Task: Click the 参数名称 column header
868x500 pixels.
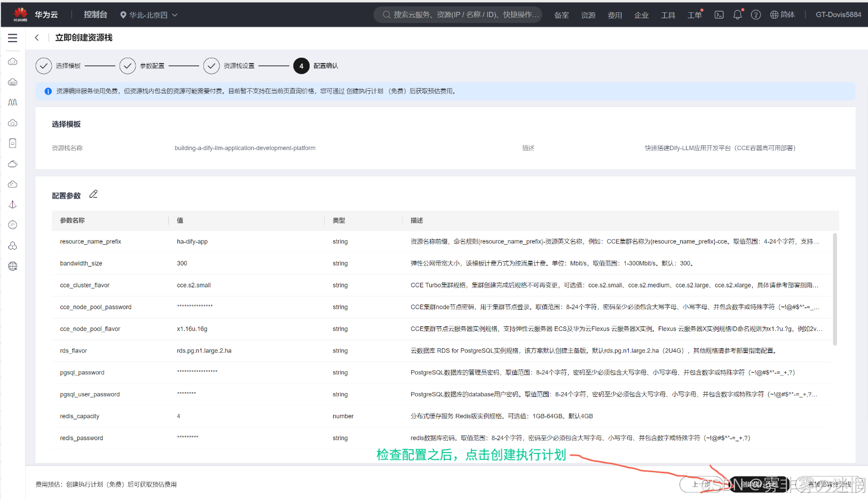Action: click(x=72, y=221)
